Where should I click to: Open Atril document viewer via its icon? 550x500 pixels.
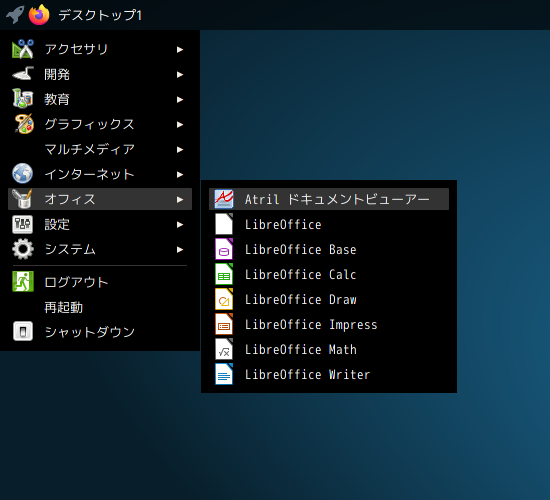[x=224, y=199]
